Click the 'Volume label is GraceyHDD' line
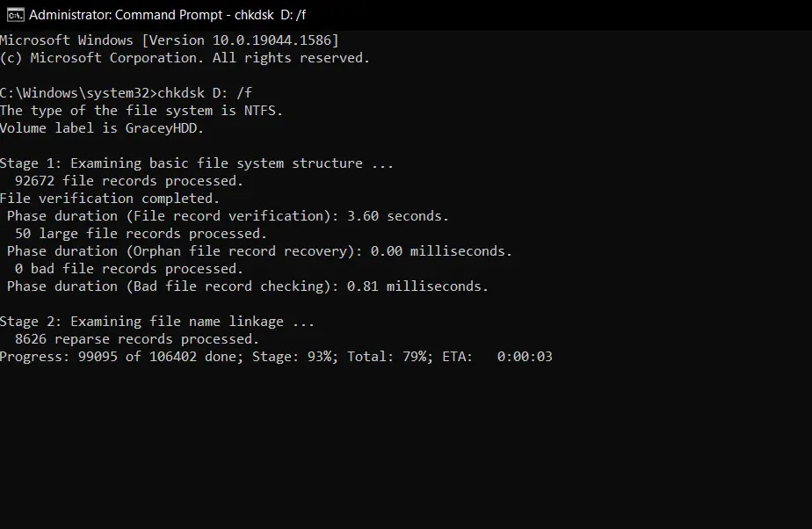Image resolution: width=812 pixels, height=529 pixels. coord(102,128)
